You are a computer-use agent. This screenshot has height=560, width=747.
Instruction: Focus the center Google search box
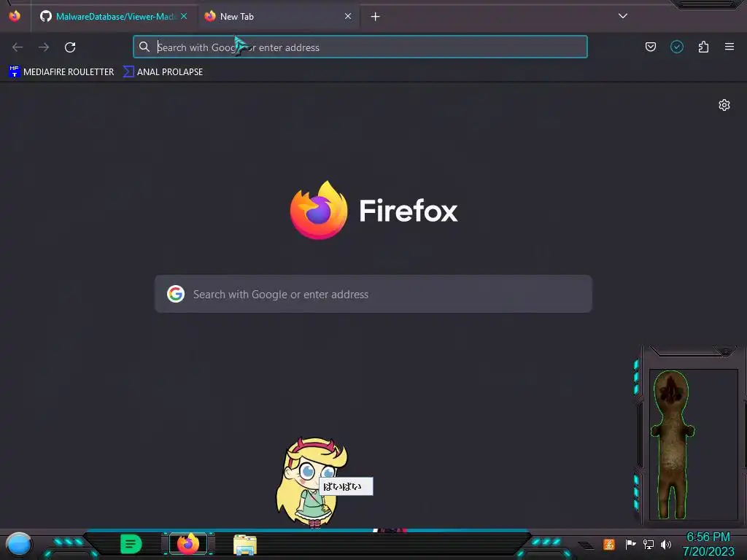tap(373, 295)
